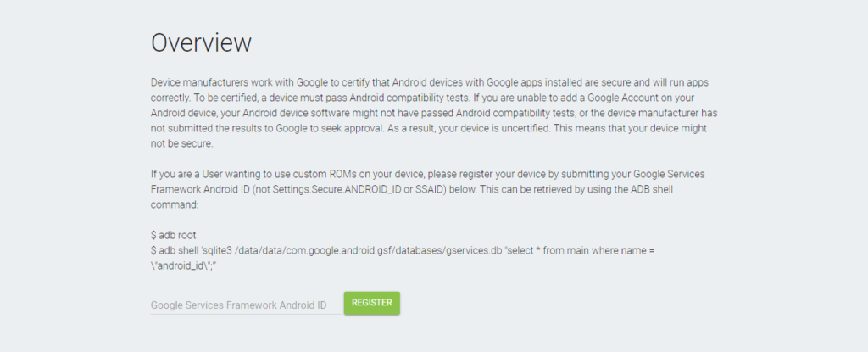This screenshot has width=868, height=352.
Task: Click the adb shell sqlite3 command line
Action: coord(403,250)
